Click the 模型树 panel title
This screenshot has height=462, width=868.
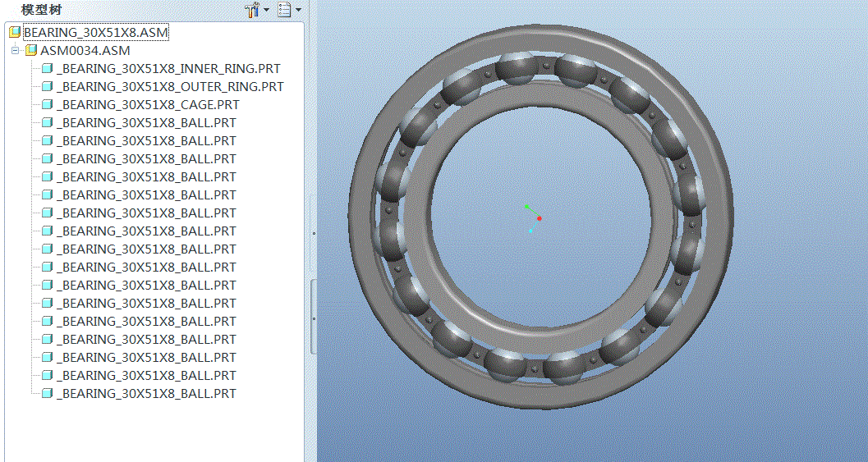point(42,9)
